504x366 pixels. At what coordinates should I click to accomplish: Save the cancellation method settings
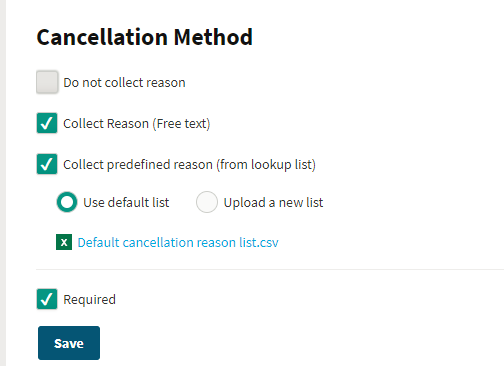[69, 343]
